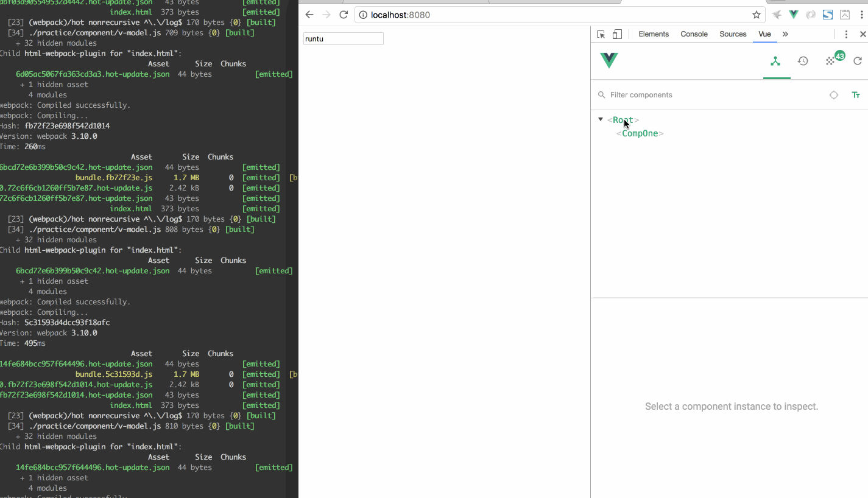Screen dimensions: 868x498
Task: Click the terminal text Time: 260ms
Action: 23,147
